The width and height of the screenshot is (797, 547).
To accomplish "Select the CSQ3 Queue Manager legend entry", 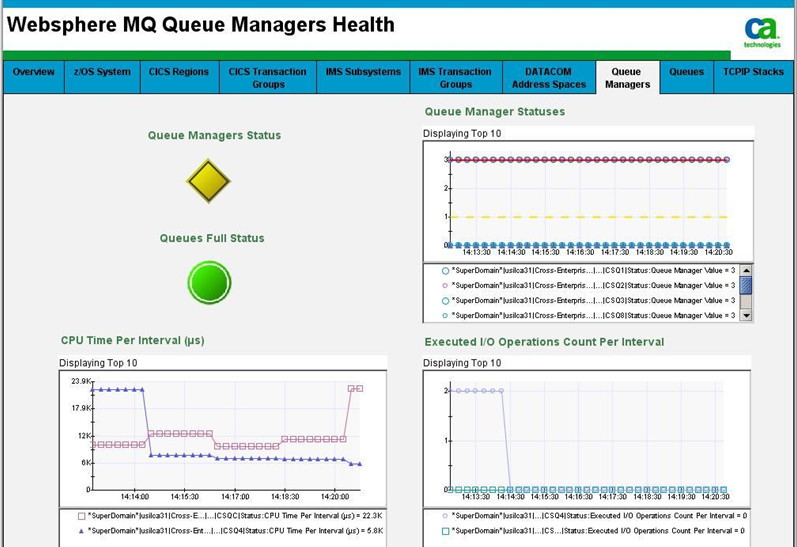I will click(x=589, y=300).
